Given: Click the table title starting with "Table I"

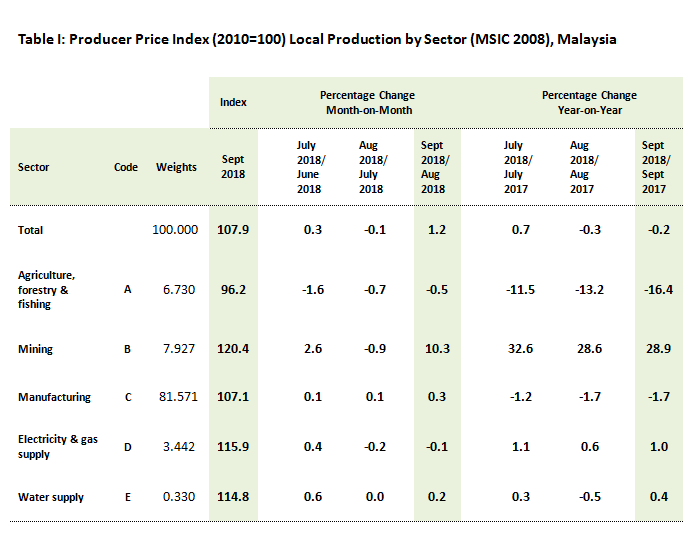Looking at the screenshot, I should (x=317, y=40).
